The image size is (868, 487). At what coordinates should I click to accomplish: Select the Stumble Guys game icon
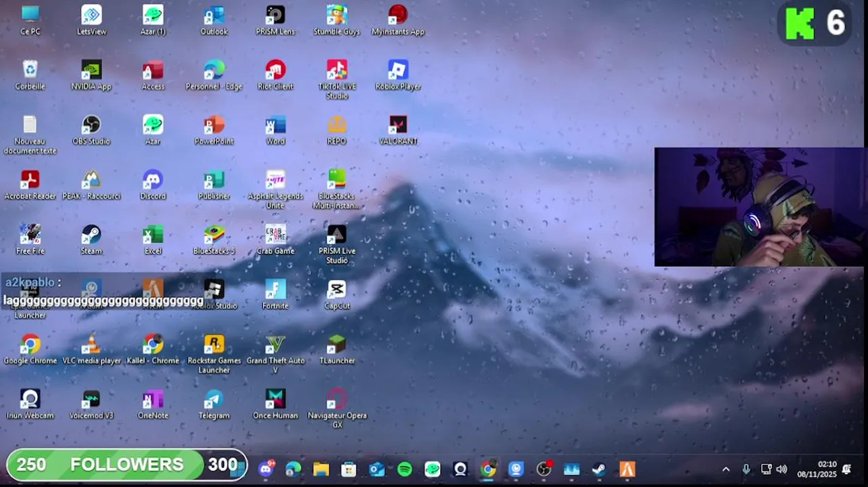[337, 20]
